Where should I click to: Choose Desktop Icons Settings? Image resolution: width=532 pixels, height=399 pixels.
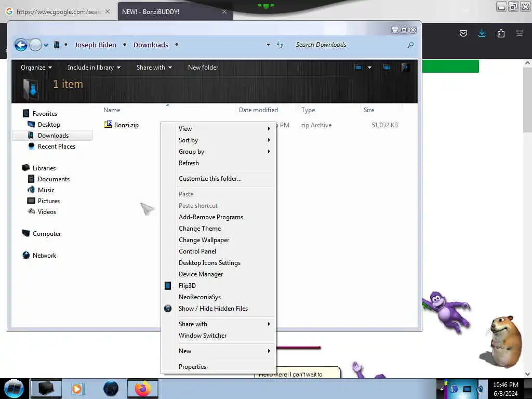pos(219,262)
